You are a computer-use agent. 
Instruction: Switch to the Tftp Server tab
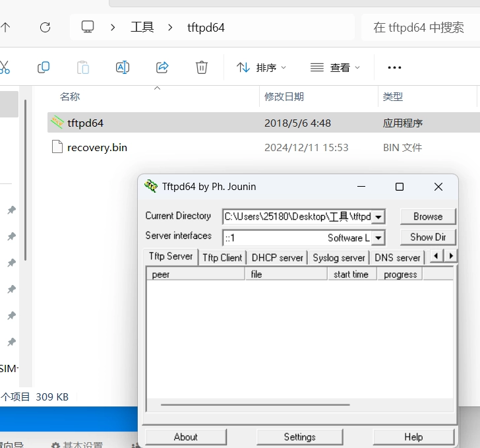[171, 257]
